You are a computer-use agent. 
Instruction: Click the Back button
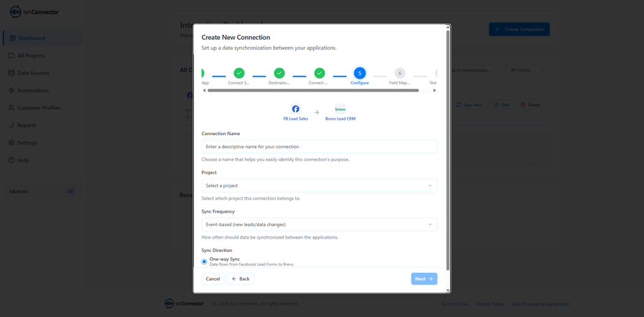[x=240, y=279]
